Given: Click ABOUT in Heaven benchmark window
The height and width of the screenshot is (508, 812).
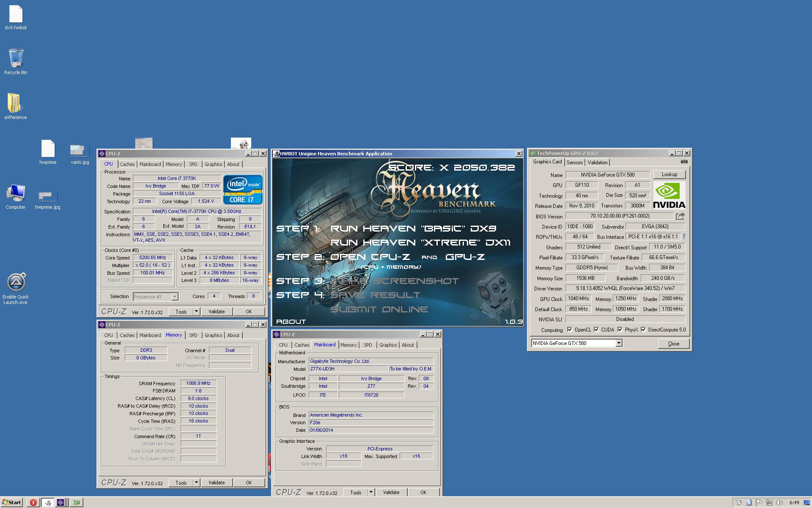Looking at the screenshot, I should pyautogui.click(x=291, y=322).
